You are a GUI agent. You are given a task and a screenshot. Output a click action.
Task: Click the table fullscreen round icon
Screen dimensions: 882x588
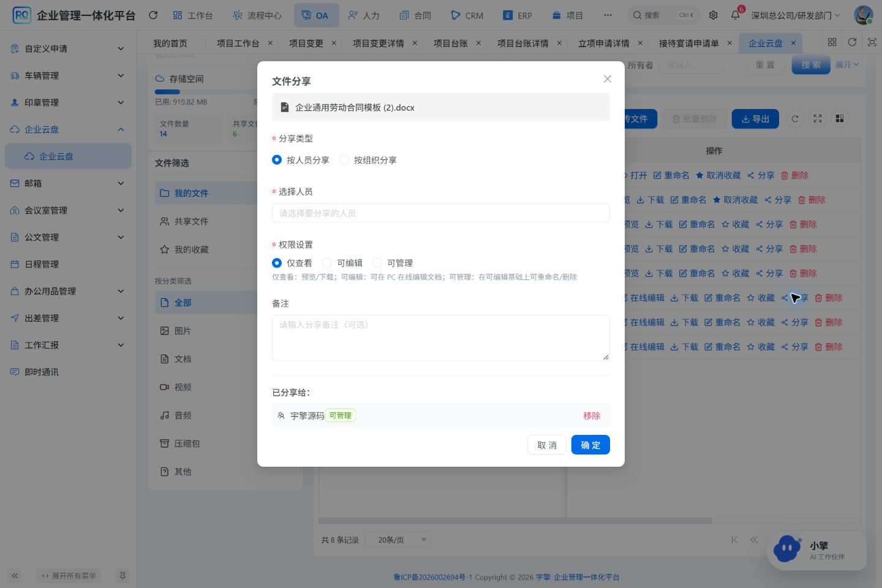[x=818, y=119]
